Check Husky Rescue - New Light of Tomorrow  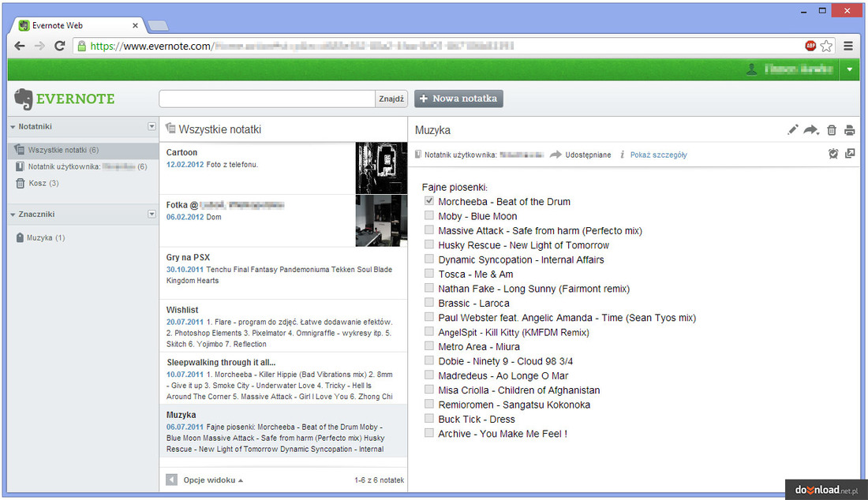click(x=429, y=244)
